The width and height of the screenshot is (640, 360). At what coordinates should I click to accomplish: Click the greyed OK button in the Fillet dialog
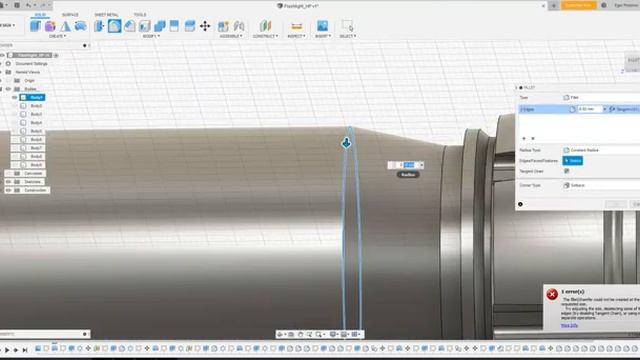click(616, 204)
